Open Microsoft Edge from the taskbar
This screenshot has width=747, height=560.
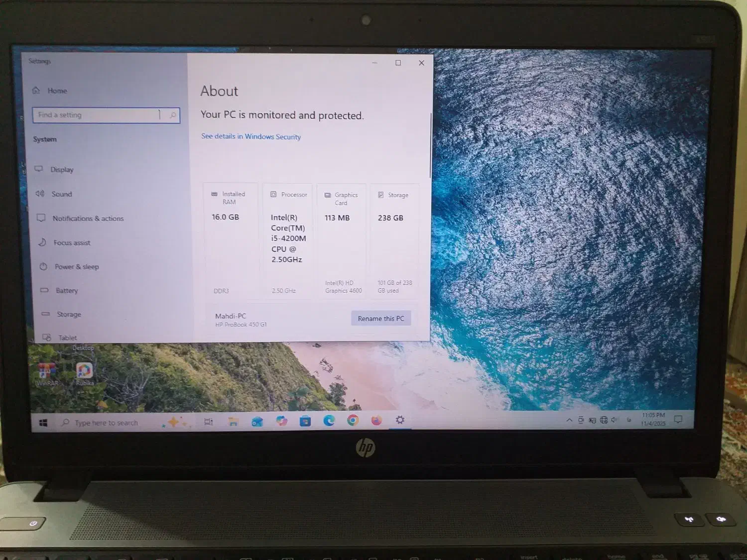click(x=329, y=421)
